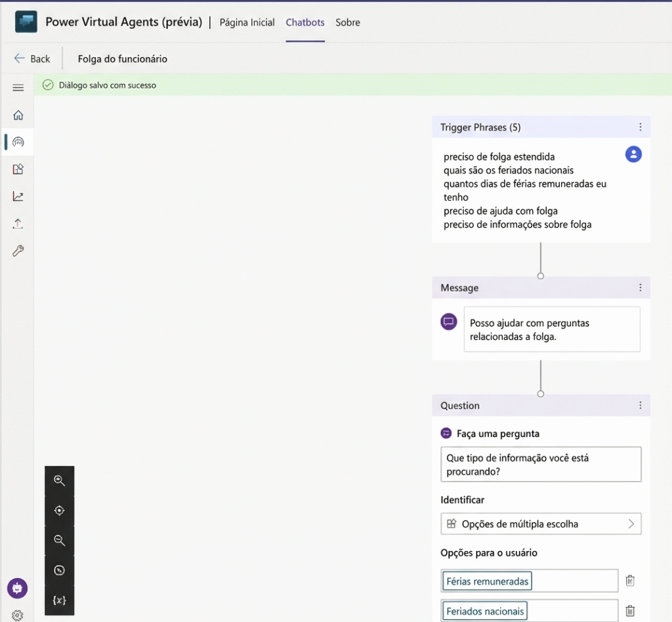The width and height of the screenshot is (672, 622).
Task: Reset the canvas view to fit screen
Action: coord(59,510)
